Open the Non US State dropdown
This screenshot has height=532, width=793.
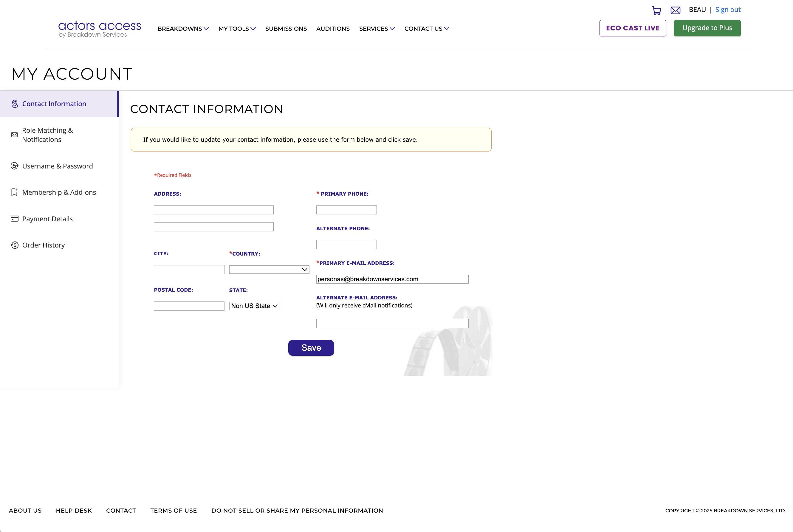pyautogui.click(x=254, y=306)
